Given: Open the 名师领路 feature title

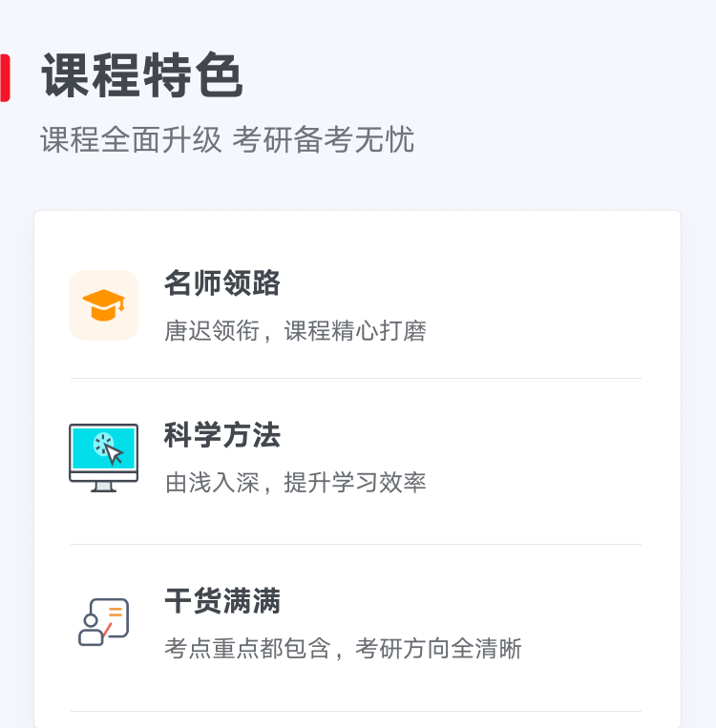Looking at the screenshot, I should (x=222, y=283).
